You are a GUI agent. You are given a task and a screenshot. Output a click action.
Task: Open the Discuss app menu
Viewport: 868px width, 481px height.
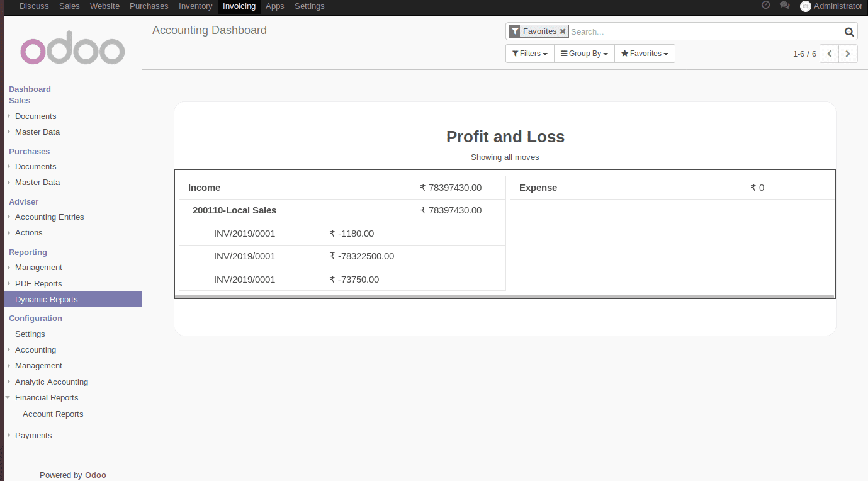34,6
